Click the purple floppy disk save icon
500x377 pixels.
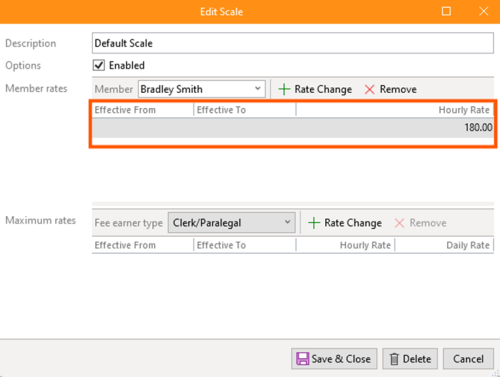pyautogui.click(x=302, y=359)
